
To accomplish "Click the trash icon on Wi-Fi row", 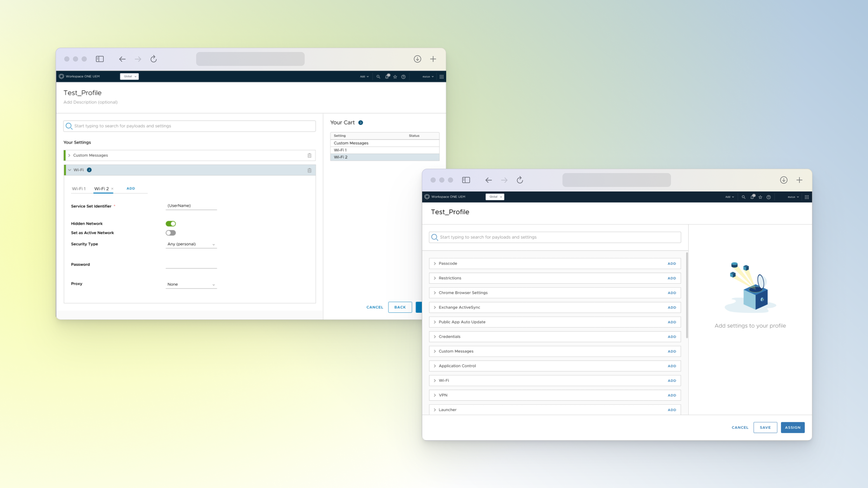I will (309, 170).
